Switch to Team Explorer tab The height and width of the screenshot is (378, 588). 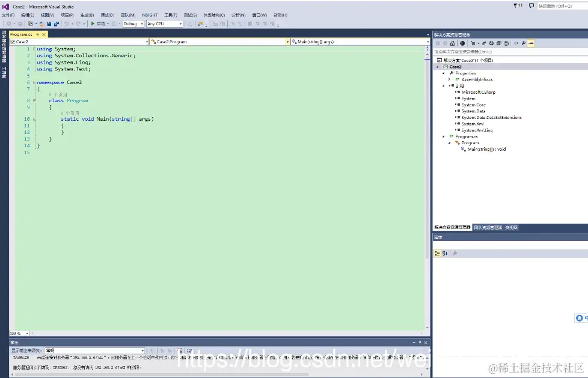[x=488, y=227]
